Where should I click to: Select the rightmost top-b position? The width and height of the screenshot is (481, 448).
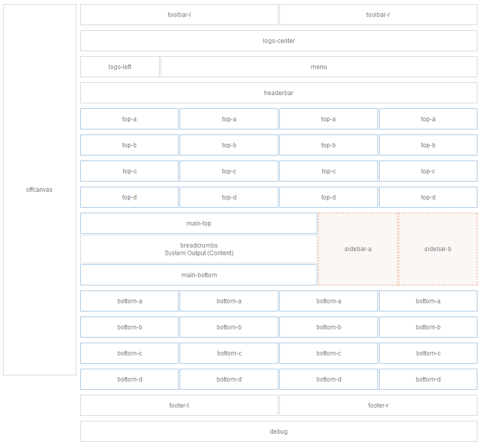point(428,145)
